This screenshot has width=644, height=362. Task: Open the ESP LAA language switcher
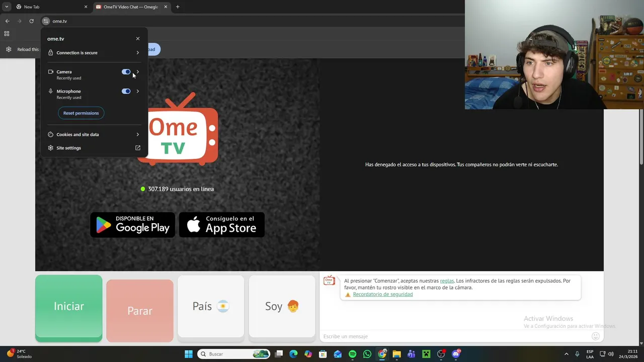(590, 354)
